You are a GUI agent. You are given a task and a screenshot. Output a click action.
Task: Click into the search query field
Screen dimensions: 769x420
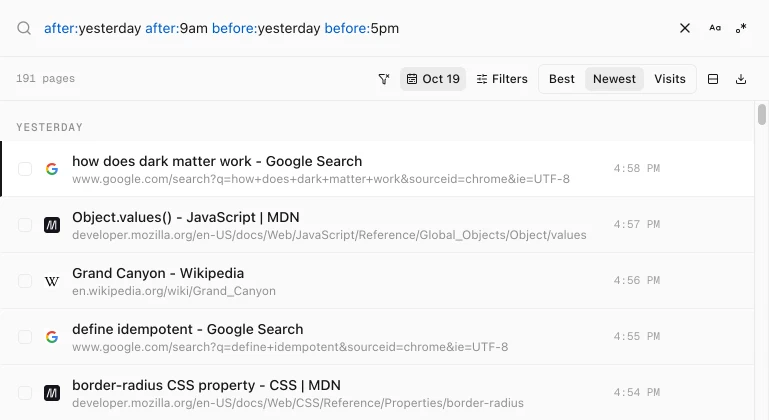357,28
